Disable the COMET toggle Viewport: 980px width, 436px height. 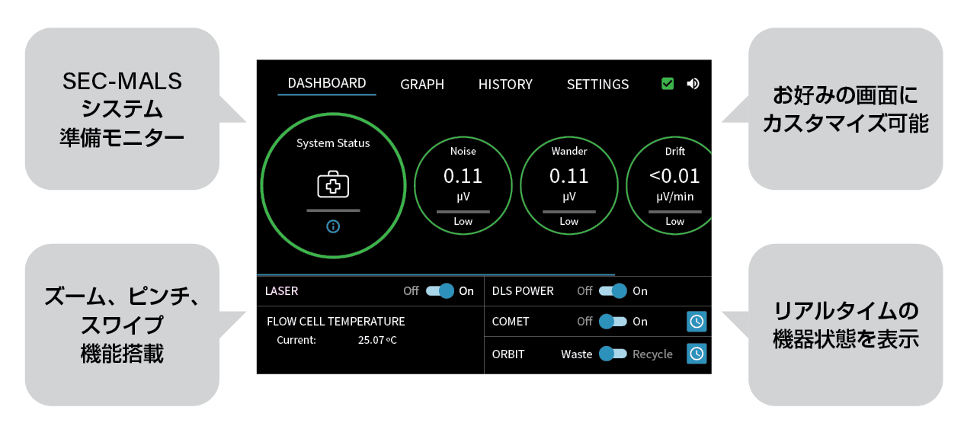[613, 322]
